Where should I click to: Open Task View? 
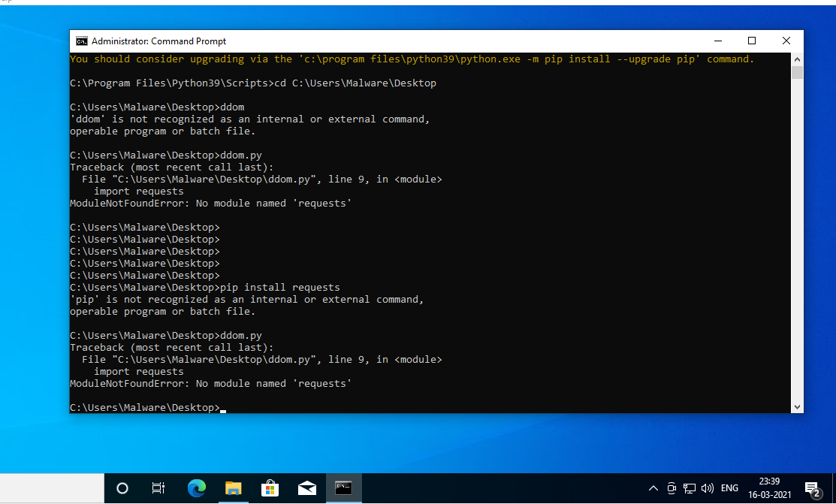pos(158,488)
